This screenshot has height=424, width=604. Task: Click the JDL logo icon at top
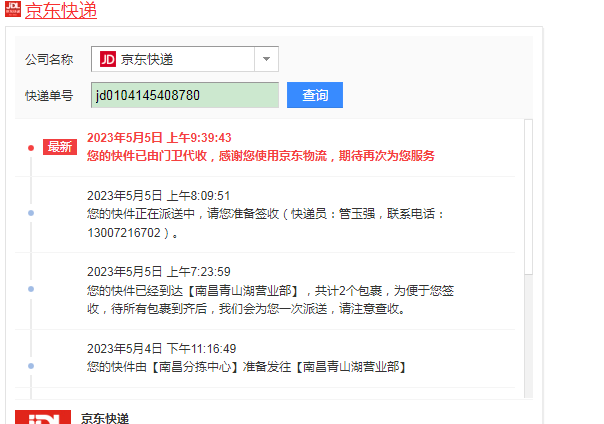click(x=13, y=9)
